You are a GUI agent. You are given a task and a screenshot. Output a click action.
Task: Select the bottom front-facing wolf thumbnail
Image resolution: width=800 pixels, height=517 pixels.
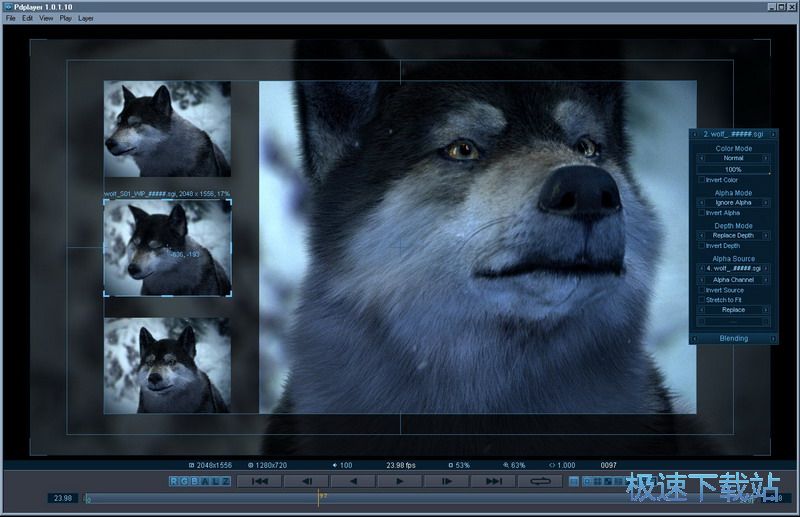[167, 365]
